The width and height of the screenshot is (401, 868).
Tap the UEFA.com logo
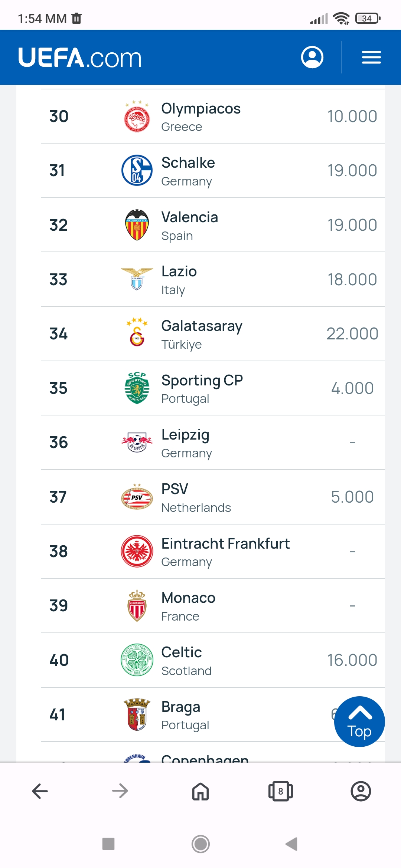point(80,57)
